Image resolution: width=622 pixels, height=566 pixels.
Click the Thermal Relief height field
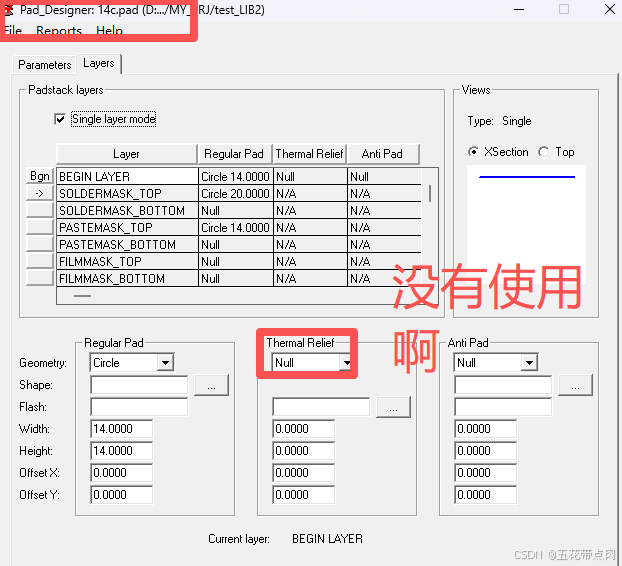[303, 451]
